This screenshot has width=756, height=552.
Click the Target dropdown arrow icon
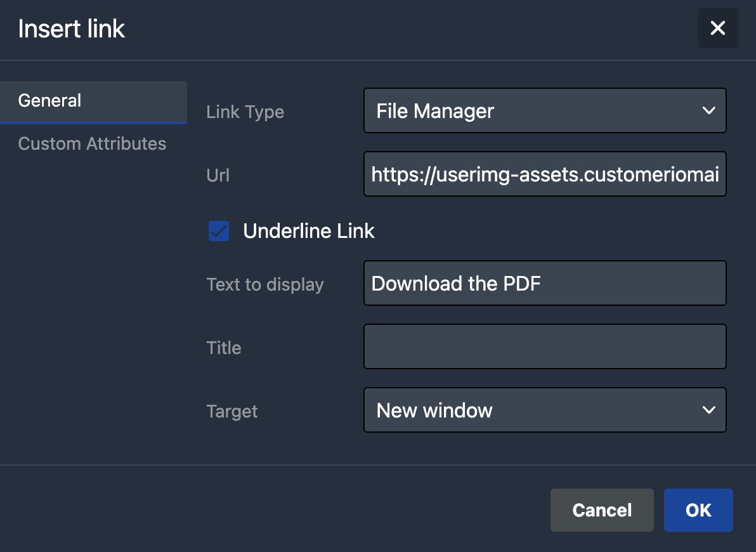(x=708, y=410)
